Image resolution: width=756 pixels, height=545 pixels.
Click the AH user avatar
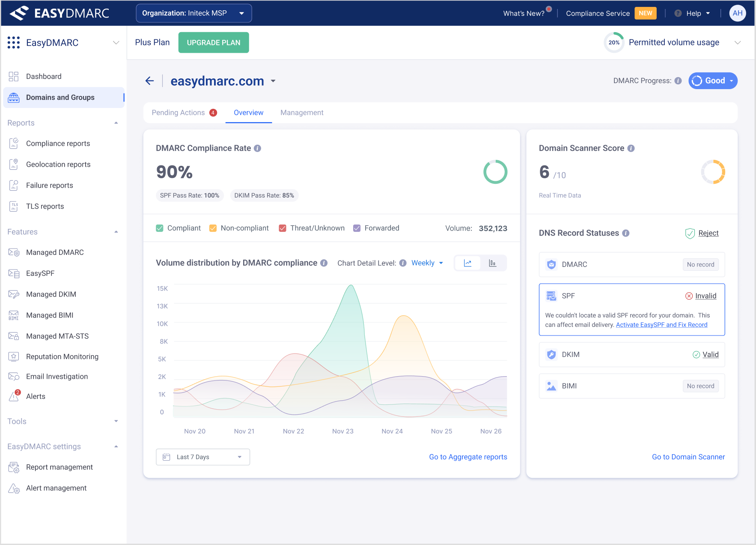pos(737,13)
